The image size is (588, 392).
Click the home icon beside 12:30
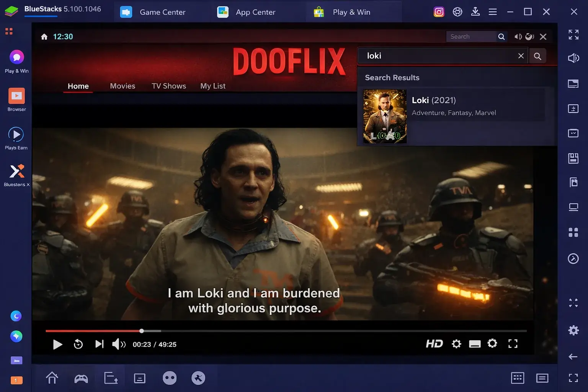coord(44,37)
